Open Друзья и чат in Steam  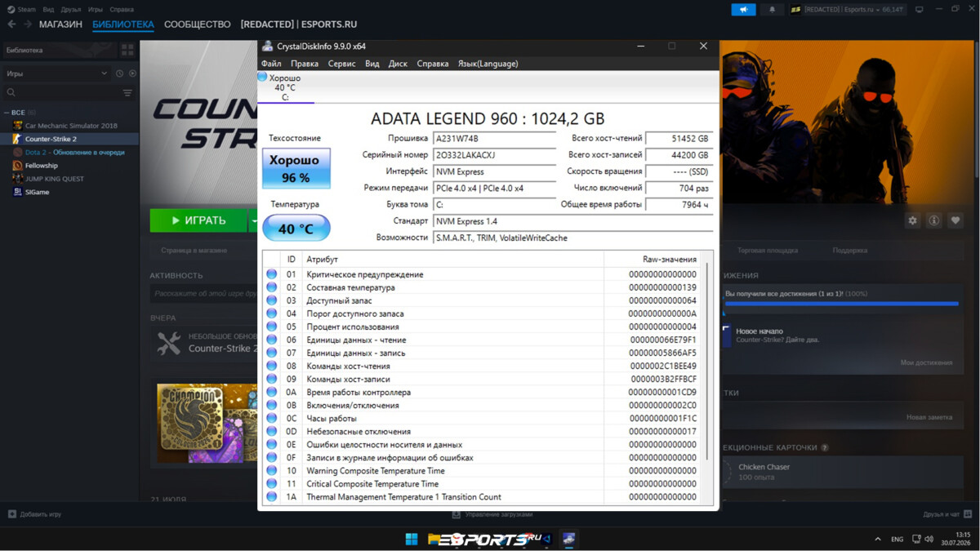click(x=947, y=514)
